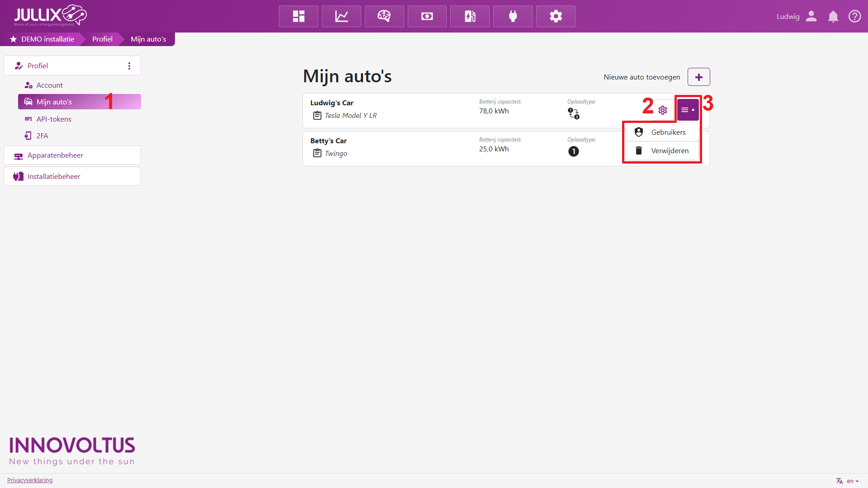The width and height of the screenshot is (868, 488).
Task: Open the dashboard tiles icon in top bar
Action: pyautogui.click(x=298, y=16)
